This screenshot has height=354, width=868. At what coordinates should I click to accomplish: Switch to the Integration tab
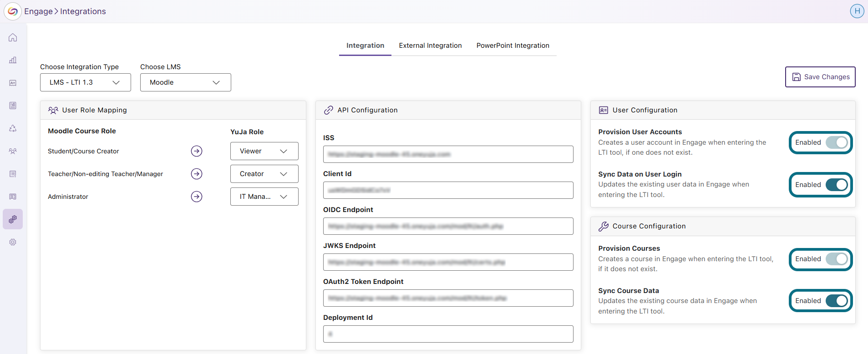coord(365,46)
